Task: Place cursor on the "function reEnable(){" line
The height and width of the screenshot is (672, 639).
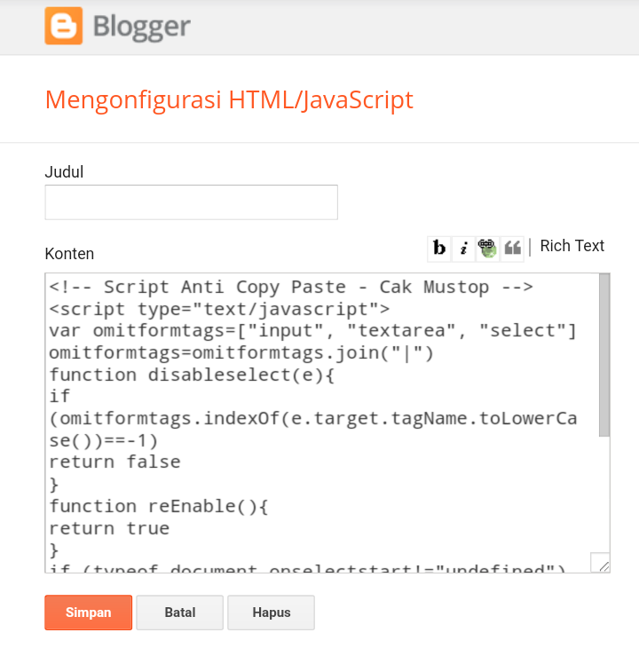Action: pos(159,507)
